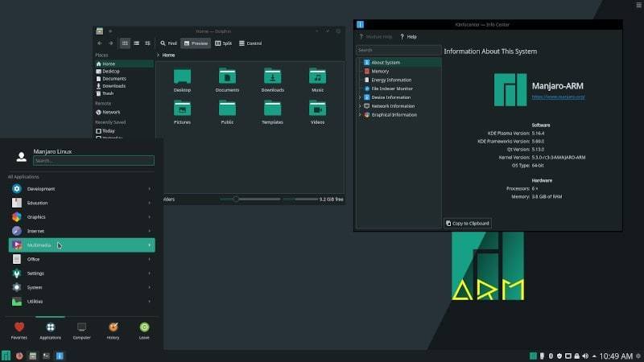Click the back navigation arrow in Dolphin
Viewport: 644px width, 362px height.
pos(99,43)
